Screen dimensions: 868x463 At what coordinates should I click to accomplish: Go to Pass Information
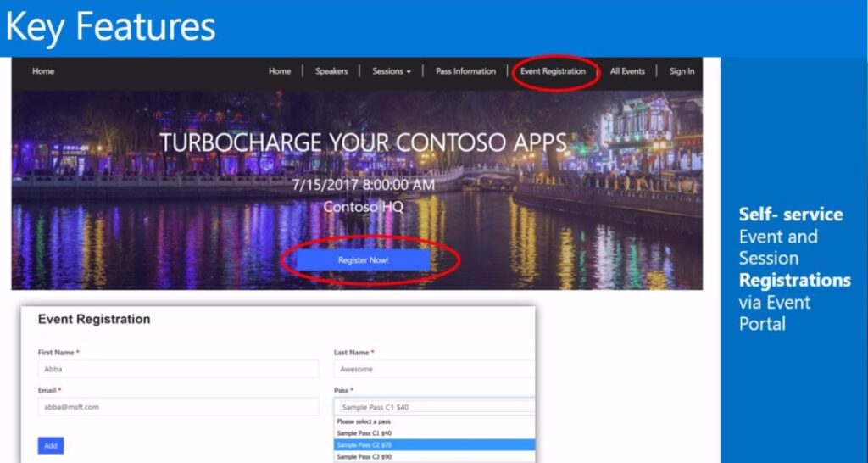465,71
